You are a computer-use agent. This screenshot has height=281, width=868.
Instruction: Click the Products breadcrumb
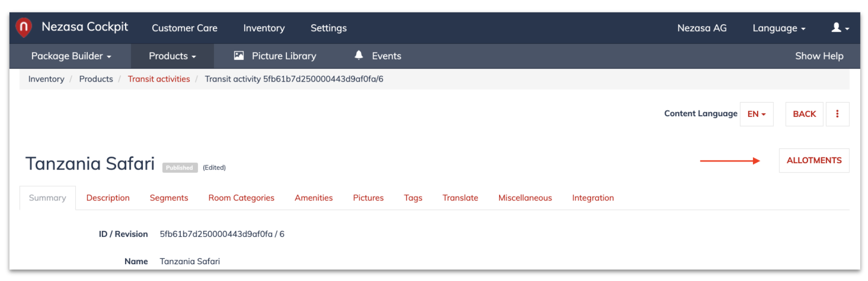coord(96,79)
